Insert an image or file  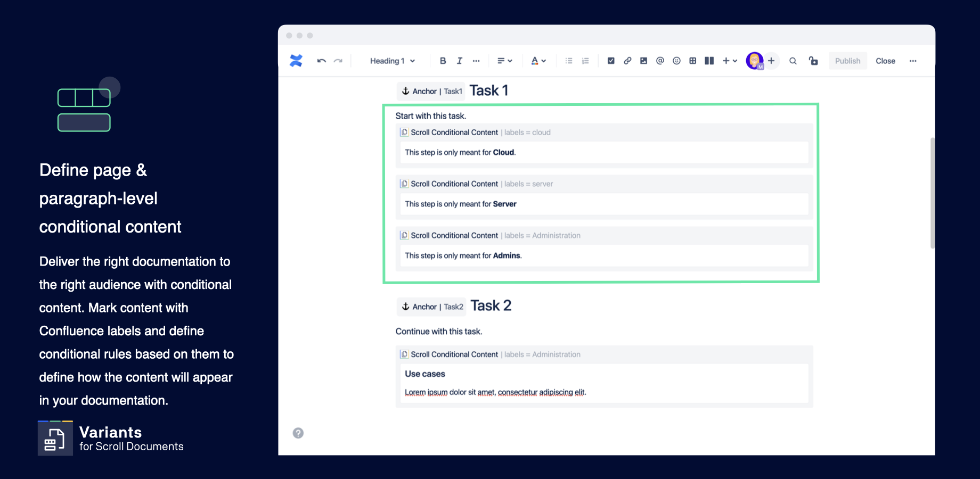tap(643, 61)
